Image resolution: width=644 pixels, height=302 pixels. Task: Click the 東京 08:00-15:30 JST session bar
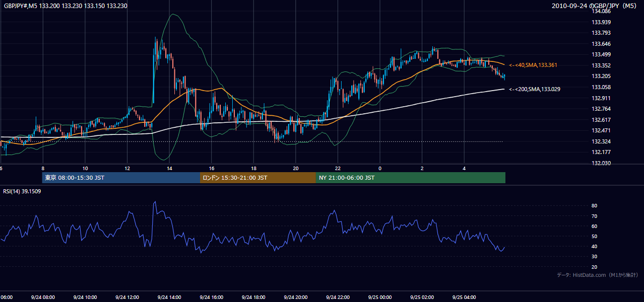tap(121, 178)
